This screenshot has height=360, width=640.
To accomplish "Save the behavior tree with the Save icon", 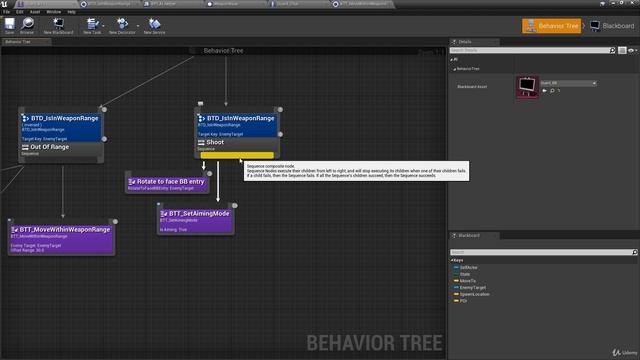I will pyautogui.click(x=9, y=25).
